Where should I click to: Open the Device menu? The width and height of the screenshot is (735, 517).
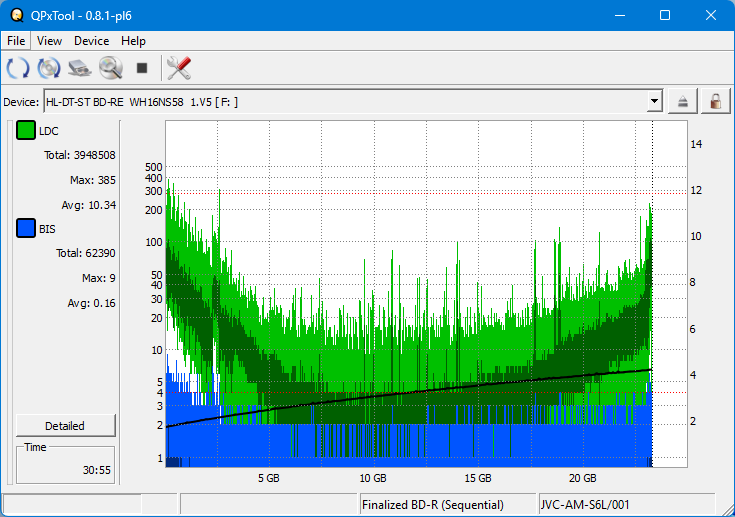91,41
